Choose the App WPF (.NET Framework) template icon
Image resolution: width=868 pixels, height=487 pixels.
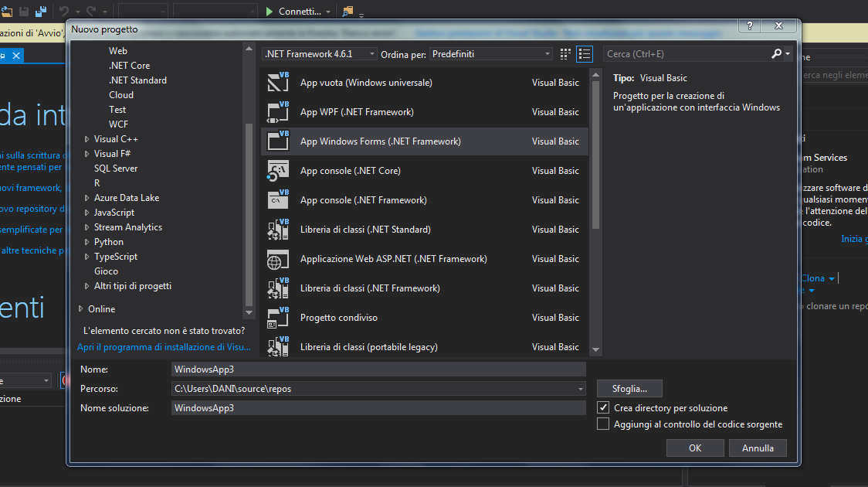coord(278,111)
